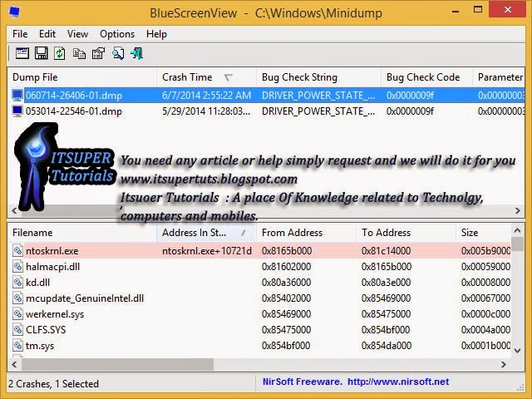Sort by To Address column header
The image size is (532, 399).
click(x=406, y=233)
